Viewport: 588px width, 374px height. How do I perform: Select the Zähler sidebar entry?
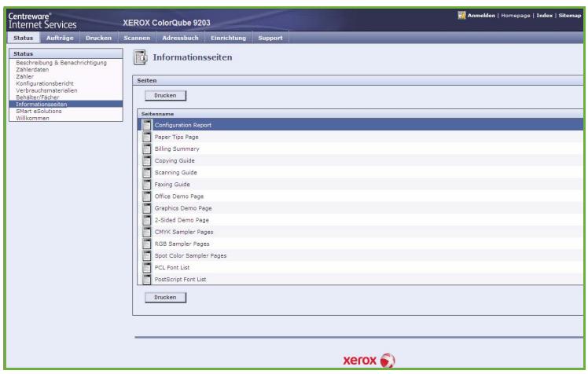24,76
